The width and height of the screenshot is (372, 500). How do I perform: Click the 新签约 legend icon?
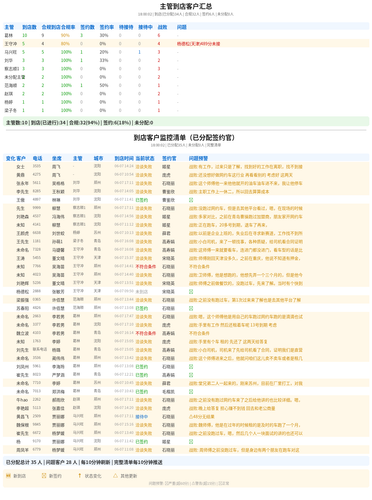(44, 476)
